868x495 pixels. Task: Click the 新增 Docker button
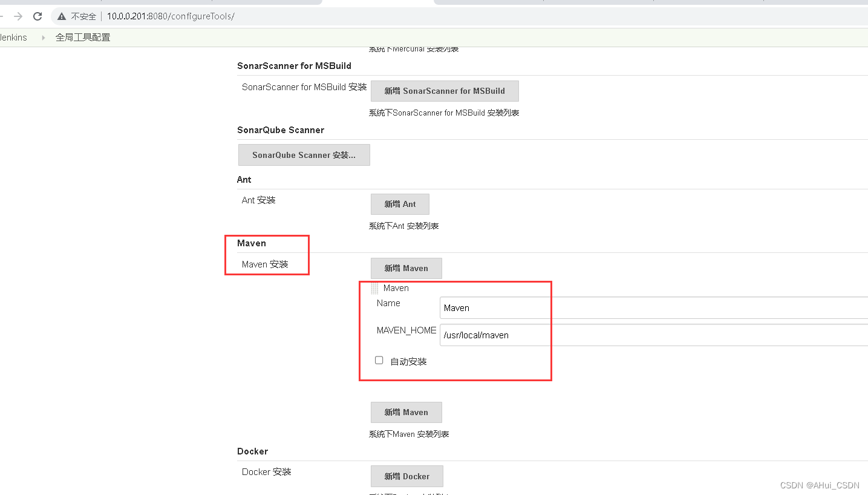pos(406,476)
